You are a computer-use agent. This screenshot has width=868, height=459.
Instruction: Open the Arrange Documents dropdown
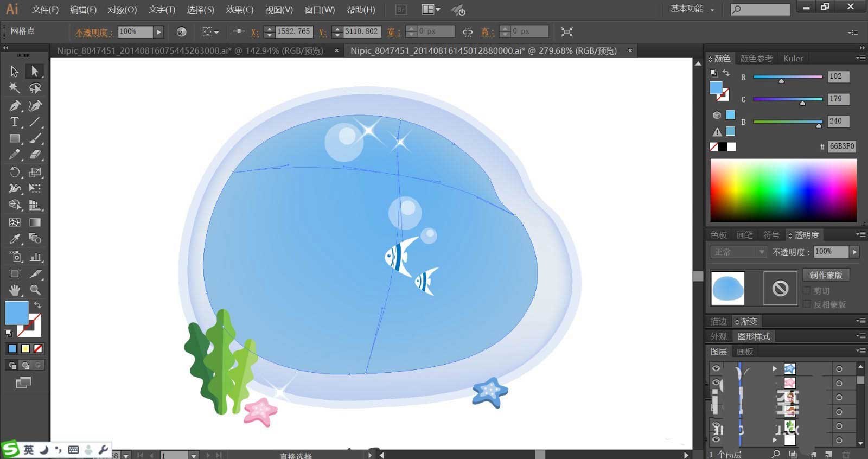pyautogui.click(x=431, y=10)
